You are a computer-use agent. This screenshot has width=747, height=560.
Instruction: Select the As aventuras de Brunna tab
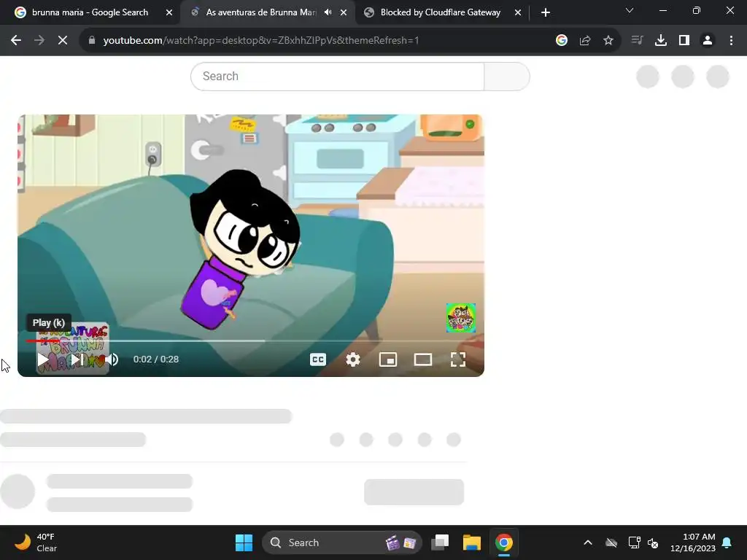coord(260,12)
